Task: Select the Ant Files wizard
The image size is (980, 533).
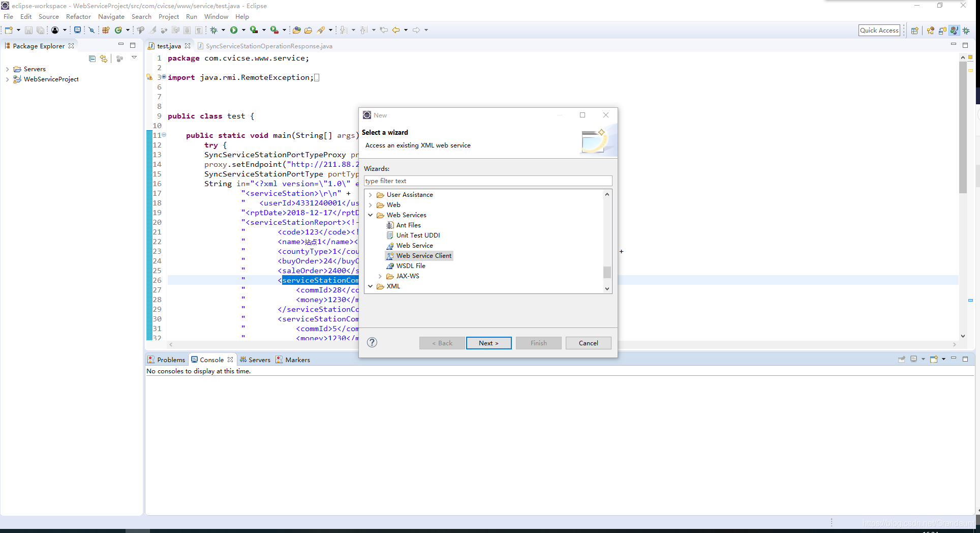Action: click(x=404, y=225)
